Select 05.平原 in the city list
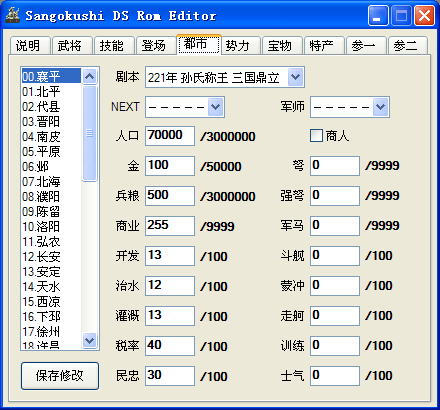 click(x=51, y=151)
